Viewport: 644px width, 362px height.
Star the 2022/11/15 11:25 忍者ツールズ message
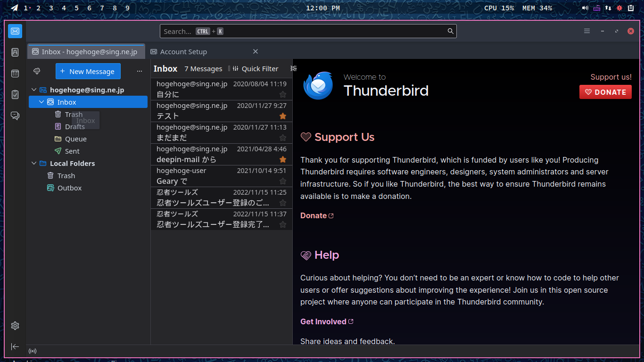283,203
